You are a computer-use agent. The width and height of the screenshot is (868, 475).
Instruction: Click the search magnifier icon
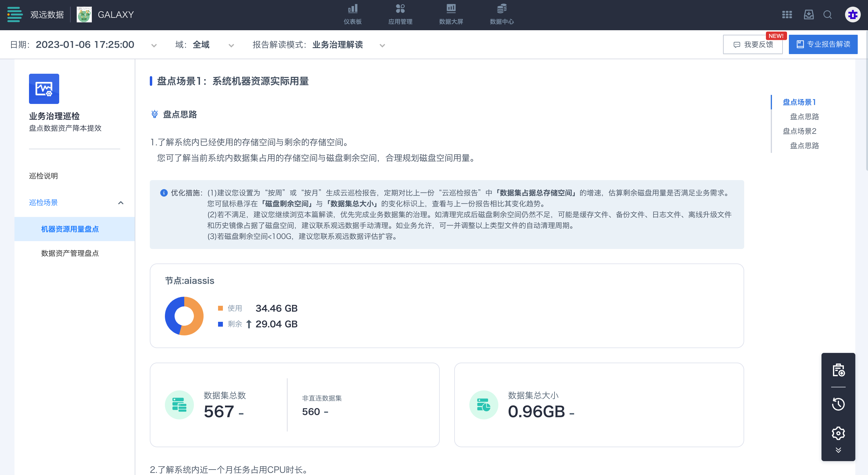pyautogui.click(x=828, y=15)
